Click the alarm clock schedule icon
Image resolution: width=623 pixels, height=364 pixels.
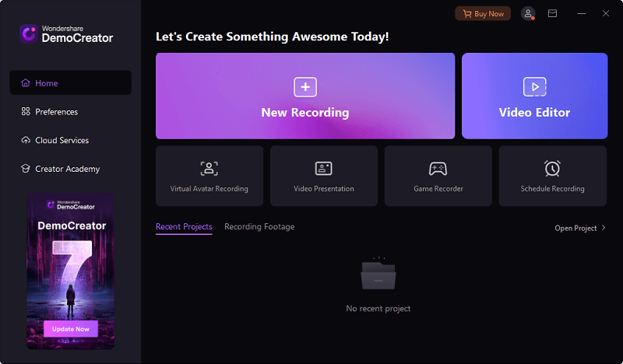(x=552, y=168)
